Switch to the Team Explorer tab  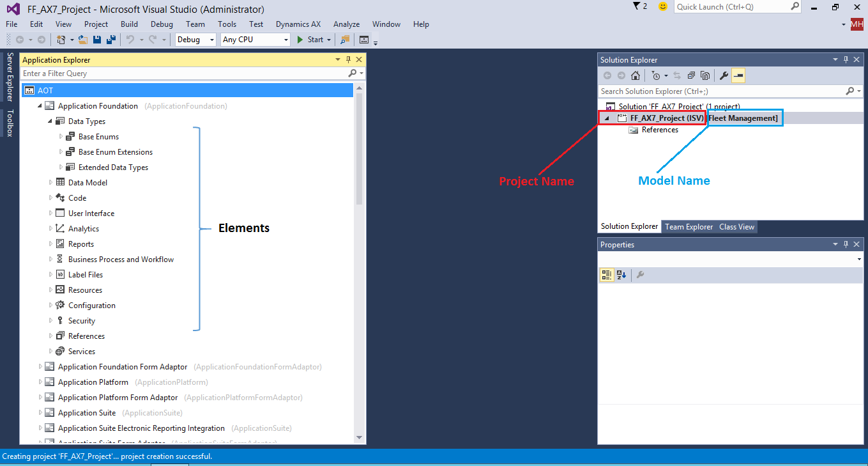point(689,227)
